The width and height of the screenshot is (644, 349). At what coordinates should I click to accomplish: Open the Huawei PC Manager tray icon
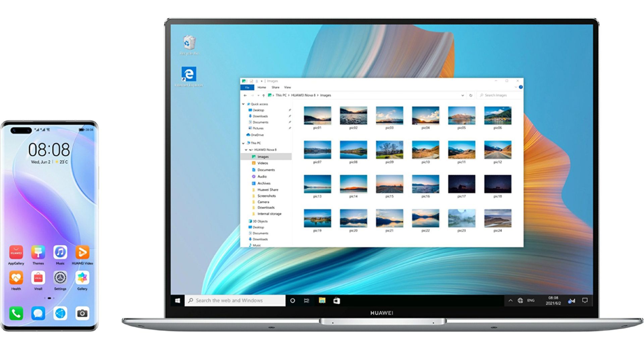572,301
